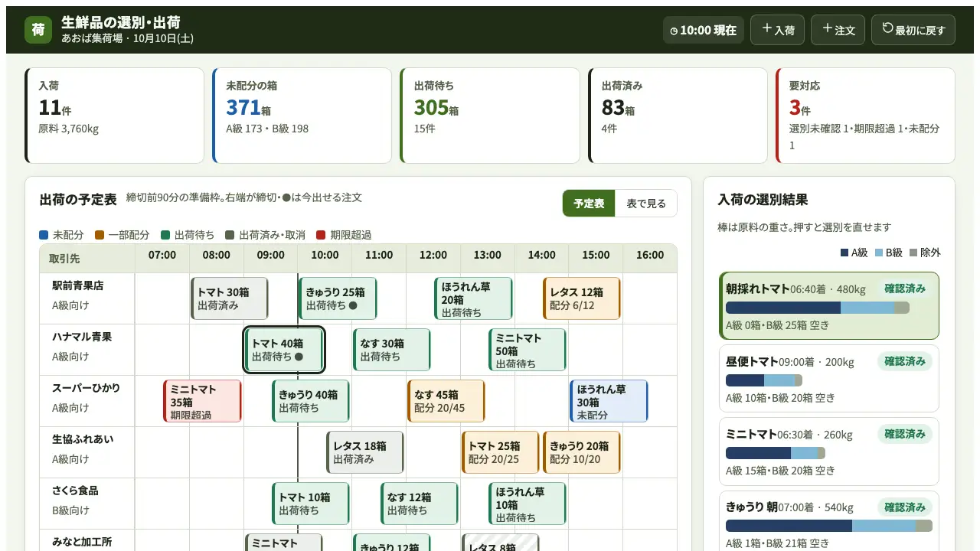Add a new 入荷 entry
Image resolution: width=980 pixels, height=551 pixels.
777,30
